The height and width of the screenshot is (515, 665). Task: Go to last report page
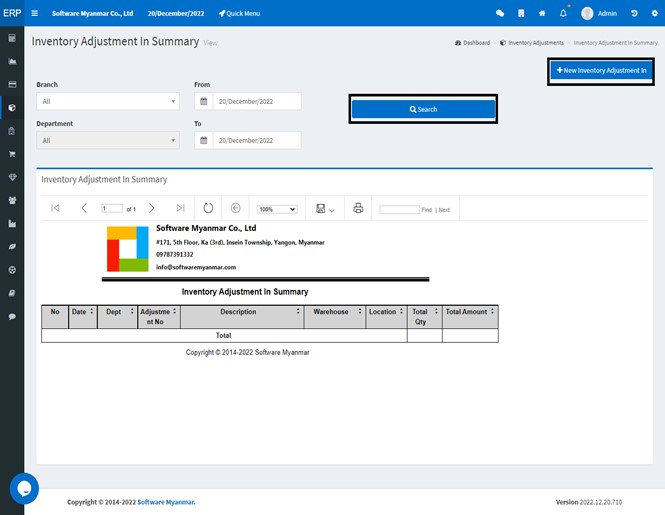coord(181,208)
